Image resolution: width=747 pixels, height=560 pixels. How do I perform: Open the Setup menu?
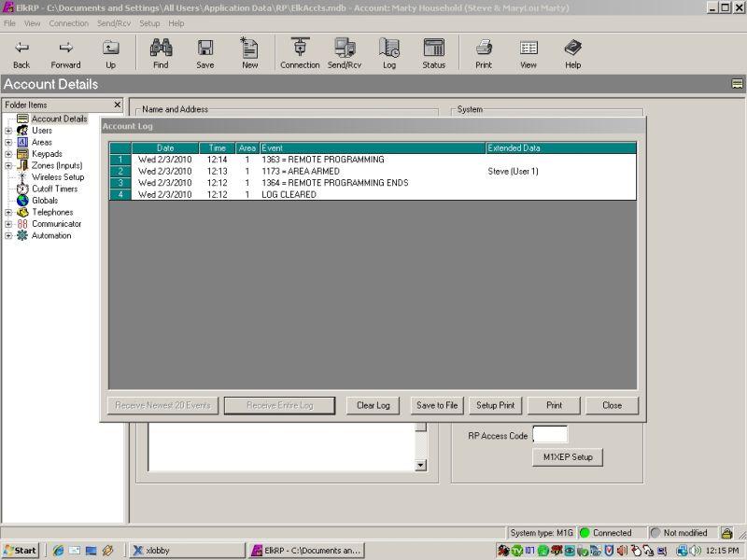[149, 23]
